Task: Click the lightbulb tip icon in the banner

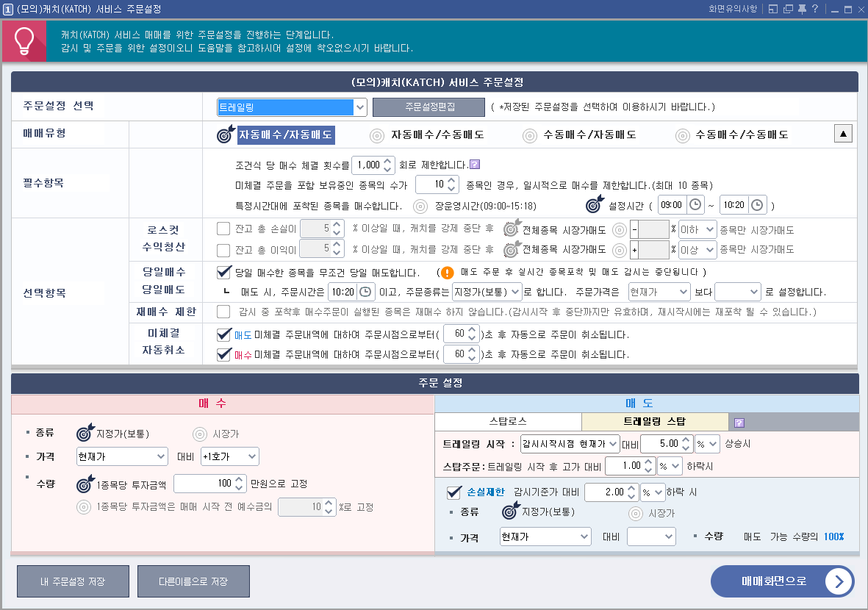Action: pos(24,41)
